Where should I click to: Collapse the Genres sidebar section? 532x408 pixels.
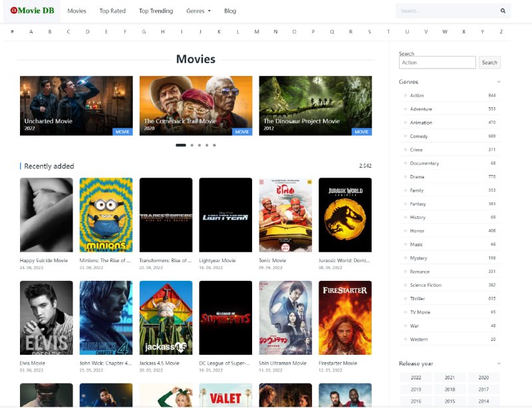499,82
